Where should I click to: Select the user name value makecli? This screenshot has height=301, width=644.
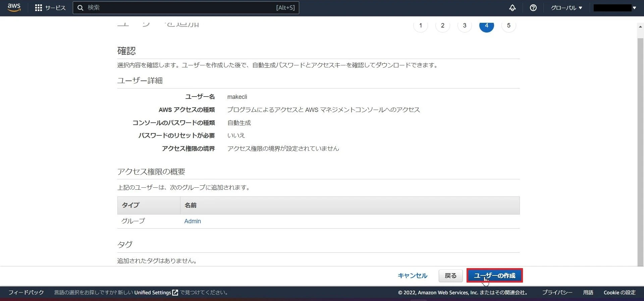point(237,97)
